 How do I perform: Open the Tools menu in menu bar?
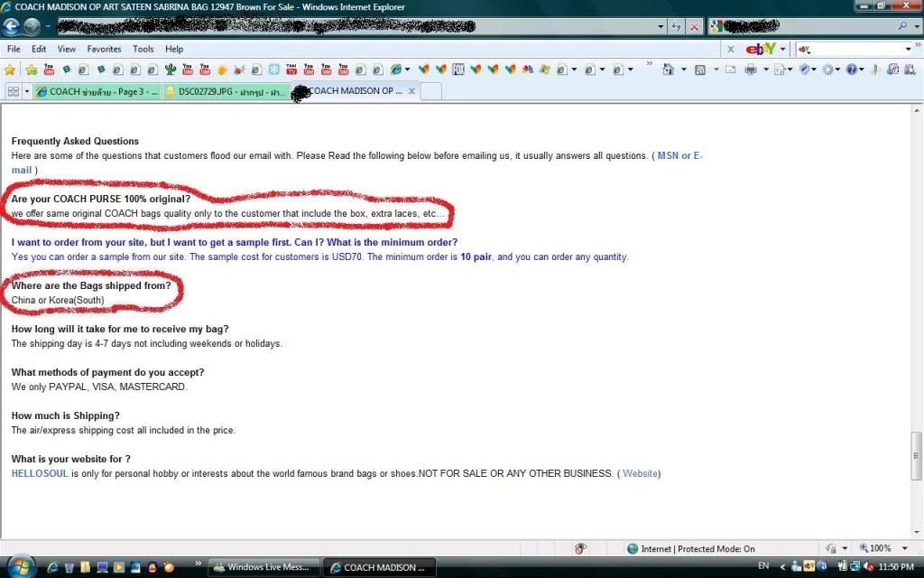[x=143, y=49]
